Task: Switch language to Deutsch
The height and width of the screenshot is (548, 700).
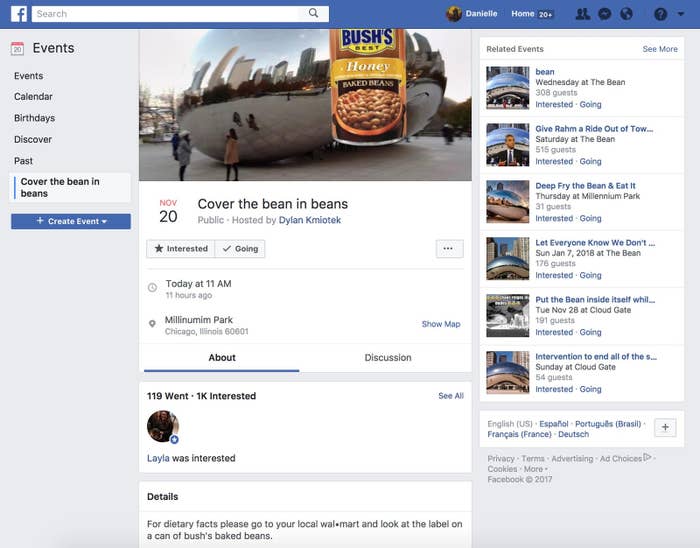Action: 573,434
